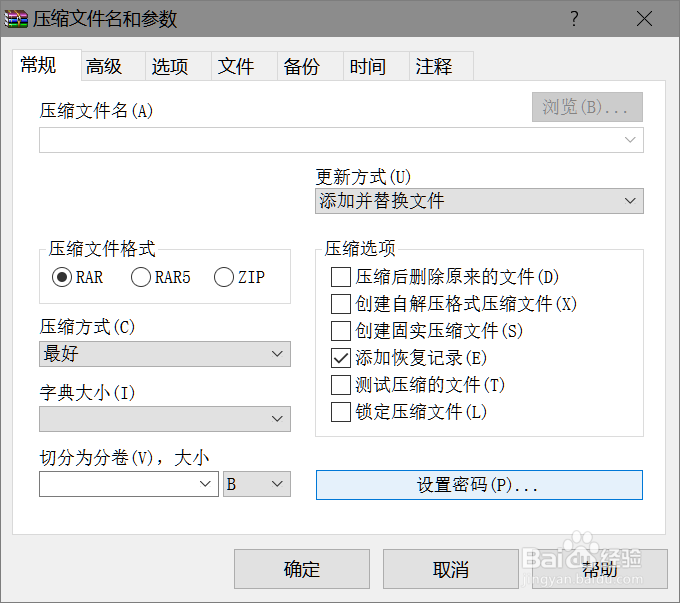Screen dimensions: 680x603
Task: Open the 备份 tab
Action: (x=302, y=67)
